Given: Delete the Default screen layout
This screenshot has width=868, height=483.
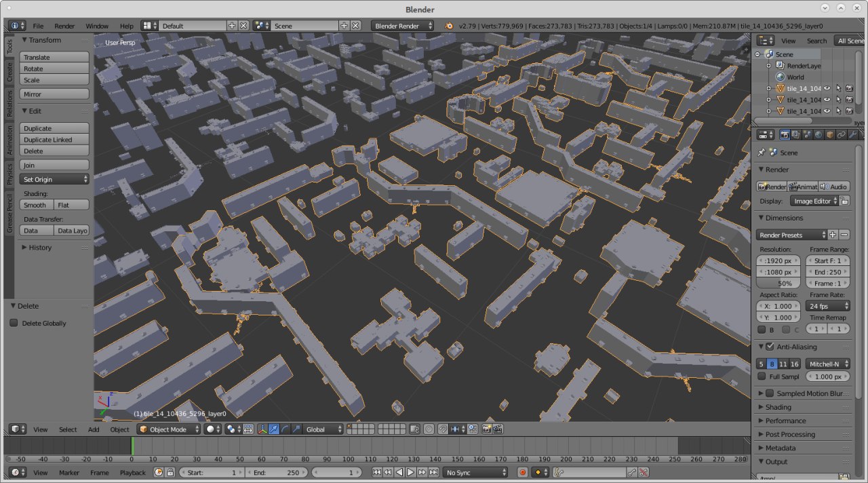Looking at the screenshot, I should [x=243, y=26].
